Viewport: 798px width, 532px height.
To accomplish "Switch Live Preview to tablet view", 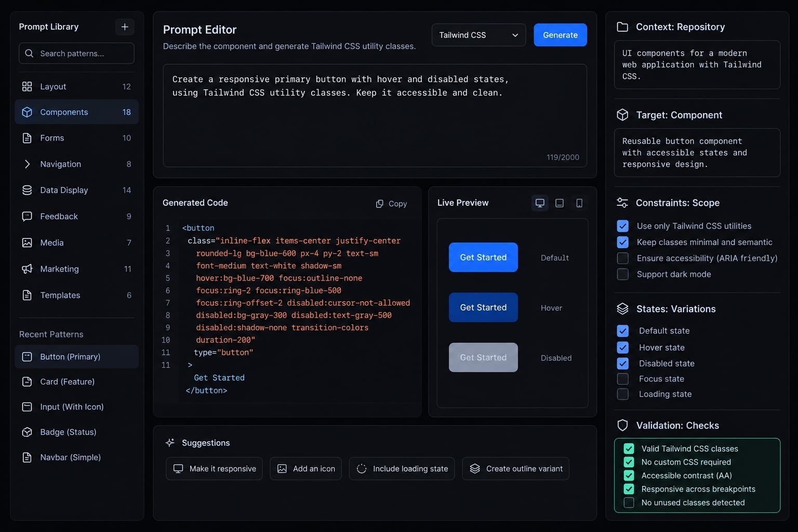I will 560,203.
